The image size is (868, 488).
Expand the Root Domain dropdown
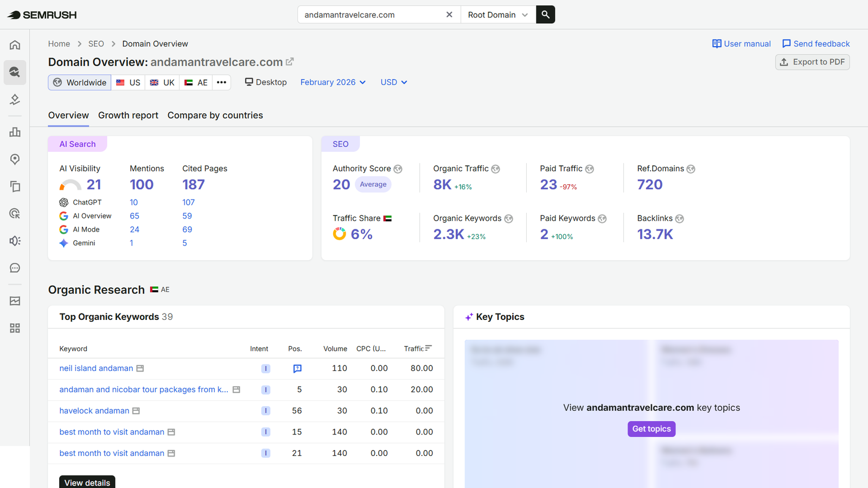click(498, 15)
